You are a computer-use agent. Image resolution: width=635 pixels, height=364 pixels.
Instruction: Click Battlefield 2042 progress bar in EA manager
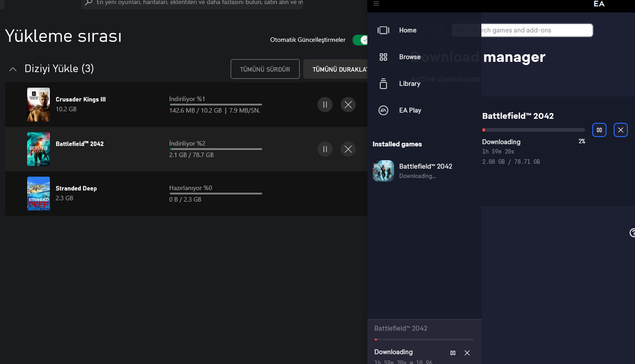tap(533, 130)
